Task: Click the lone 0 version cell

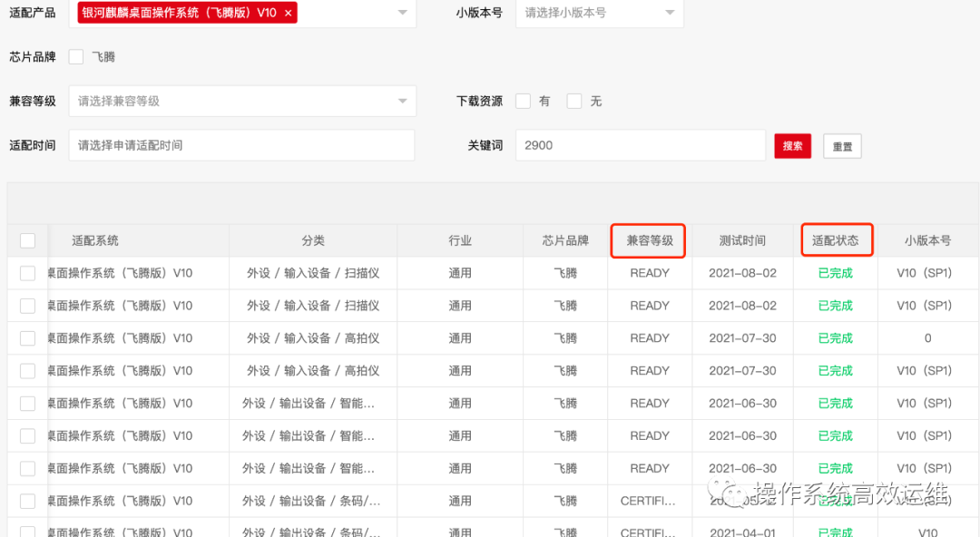Action: click(x=927, y=338)
